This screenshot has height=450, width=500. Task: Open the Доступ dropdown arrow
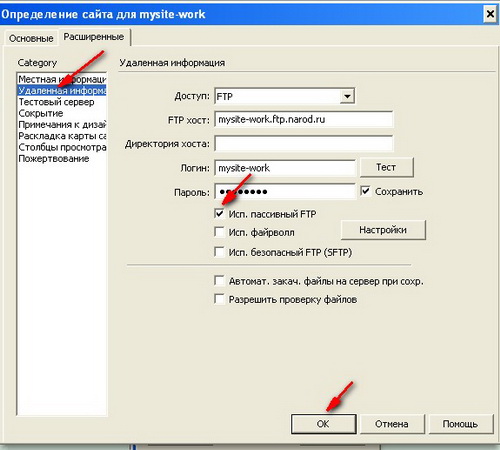[347, 96]
